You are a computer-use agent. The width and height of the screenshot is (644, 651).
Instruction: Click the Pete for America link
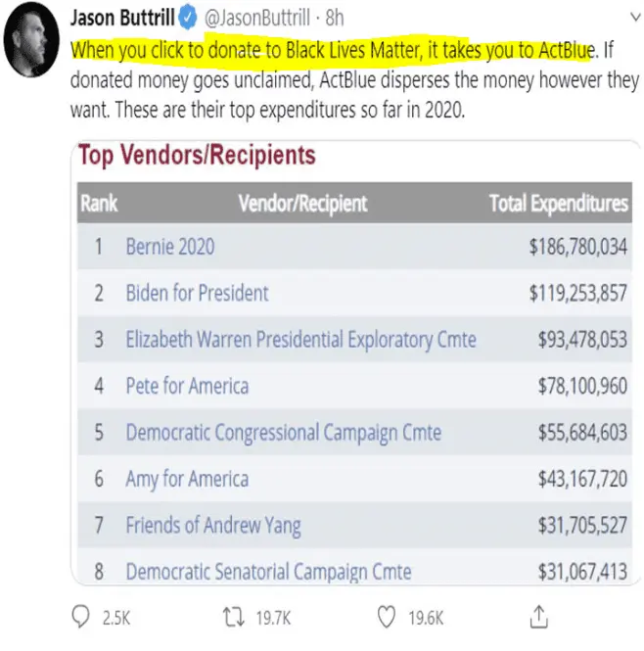[187, 386]
